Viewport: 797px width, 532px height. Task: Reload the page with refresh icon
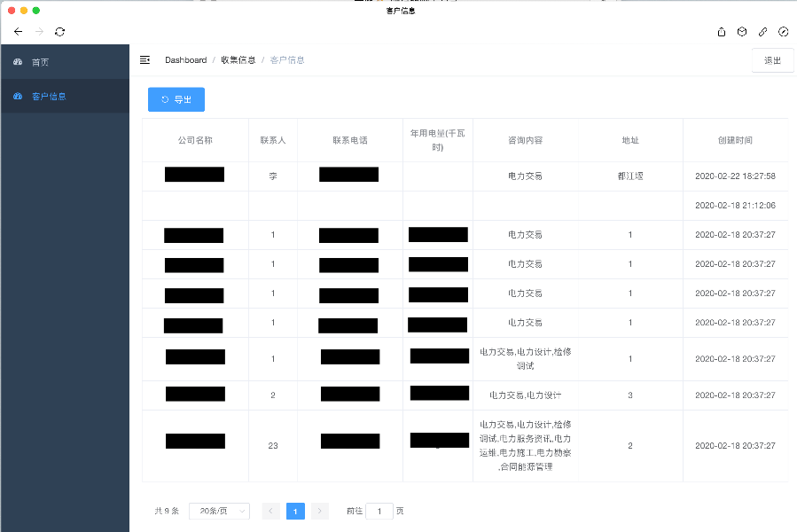(x=59, y=31)
